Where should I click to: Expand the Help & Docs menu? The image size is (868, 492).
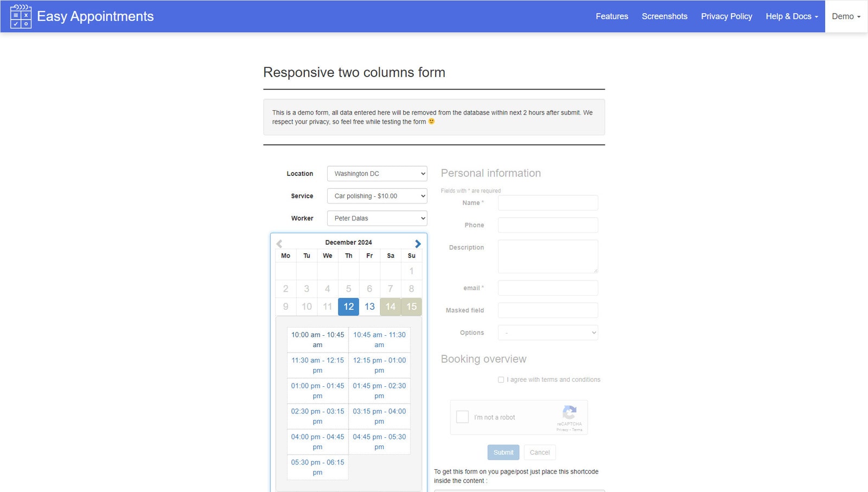[792, 16]
